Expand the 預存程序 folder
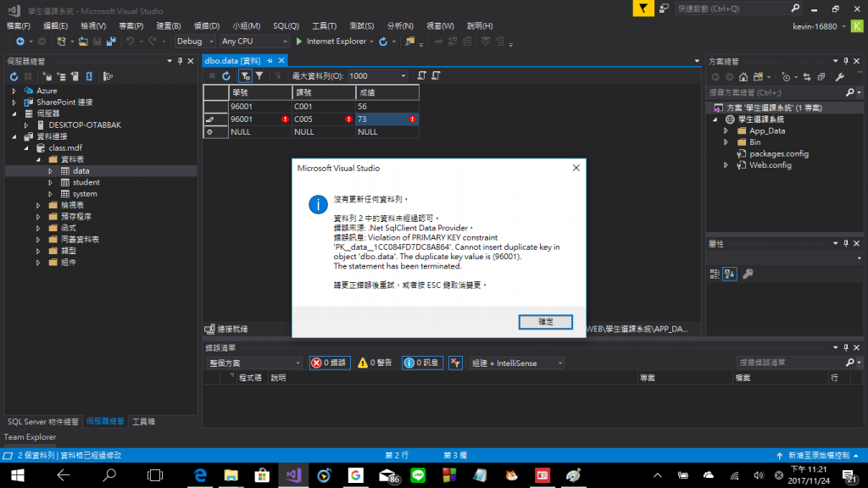The image size is (868, 488). [x=38, y=216]
